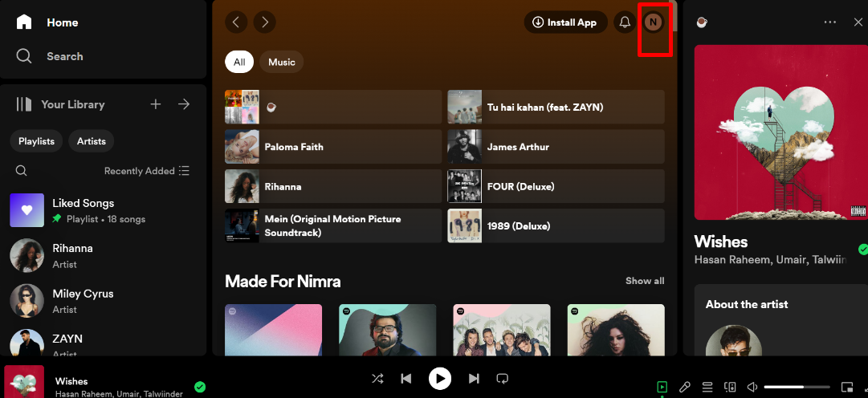868x398 pixels.
Task: Open the mix with the curly-haired woman cover
Action: point(616,330)
